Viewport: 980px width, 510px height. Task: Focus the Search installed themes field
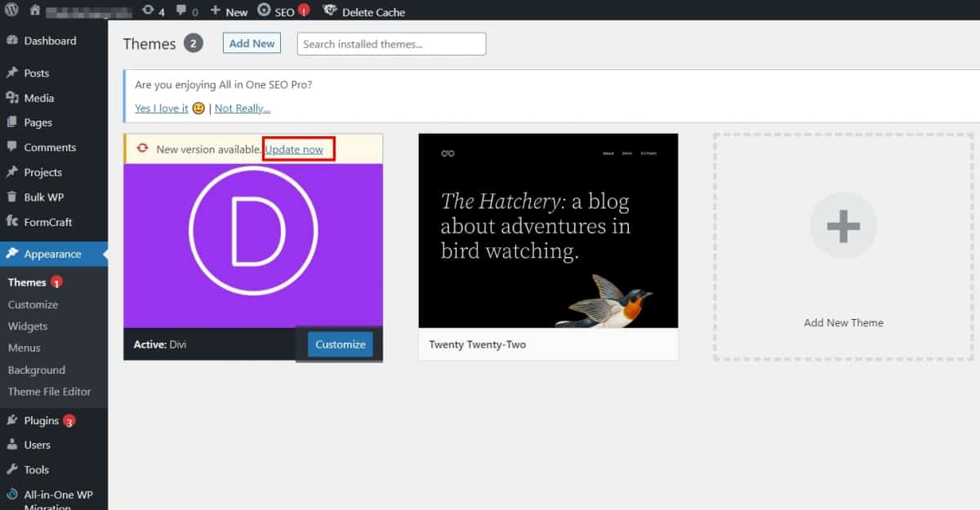point(391,44)
